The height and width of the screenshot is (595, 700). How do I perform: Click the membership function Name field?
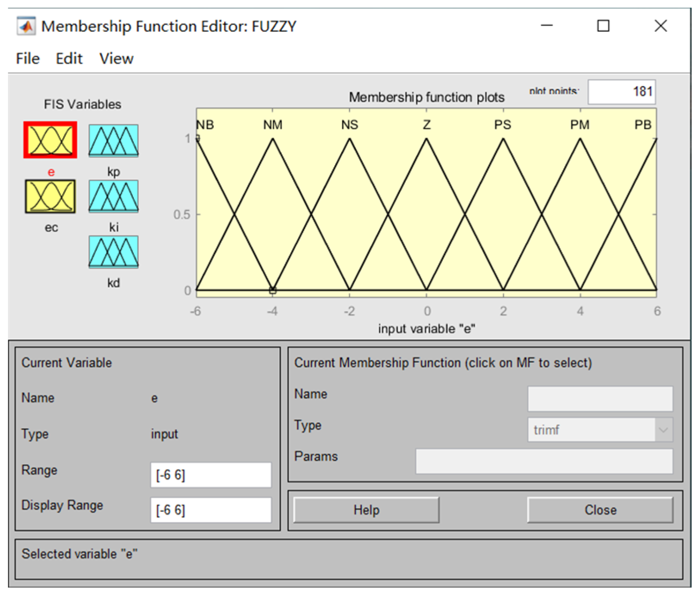pos(600,399)
